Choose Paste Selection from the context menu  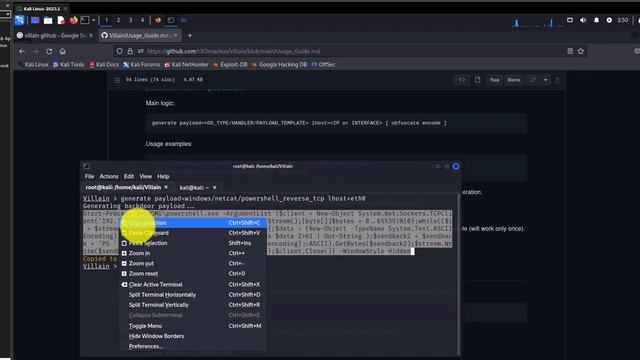[192, 243]
